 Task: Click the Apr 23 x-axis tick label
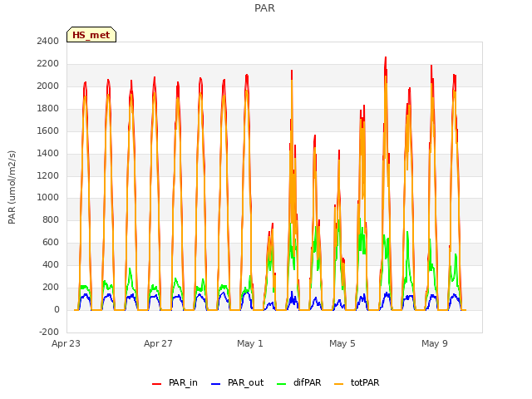[x=66, y=343]
